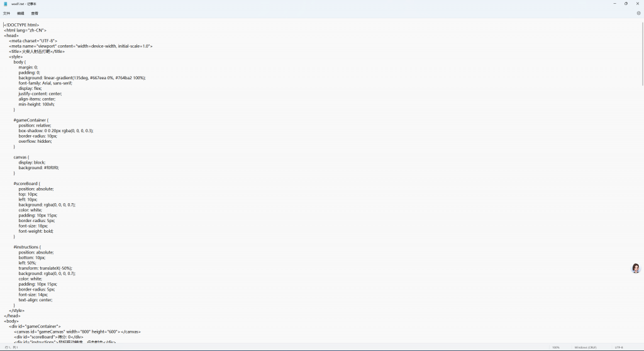Screen dimensions: 644x351
Task: Click the line and column indicator in status bar
Action: point(12,347)
